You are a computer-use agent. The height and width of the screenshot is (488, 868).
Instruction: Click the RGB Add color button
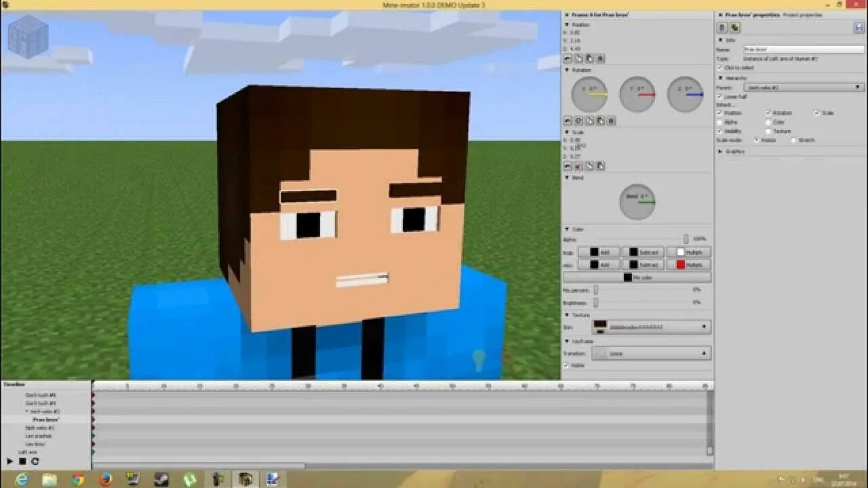pyautogui.click(x=599, y=252)
